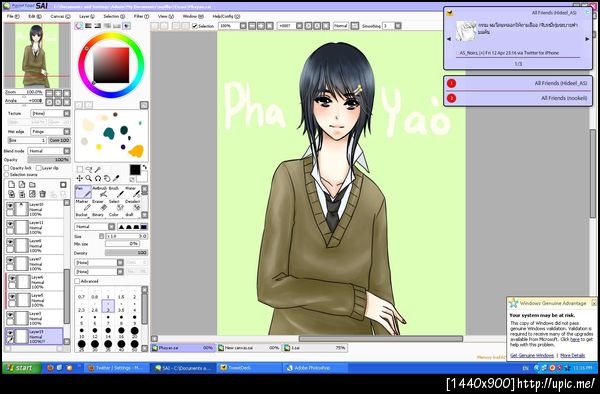Show next tweet in TweetDeck notification
600x394 pixels.
click(x=587, y=39)
